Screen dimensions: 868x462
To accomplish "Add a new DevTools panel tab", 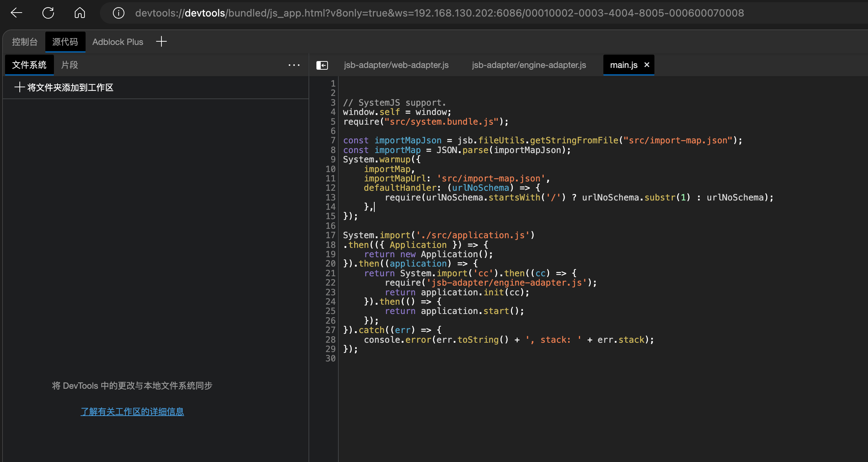I will coord(161,42).
